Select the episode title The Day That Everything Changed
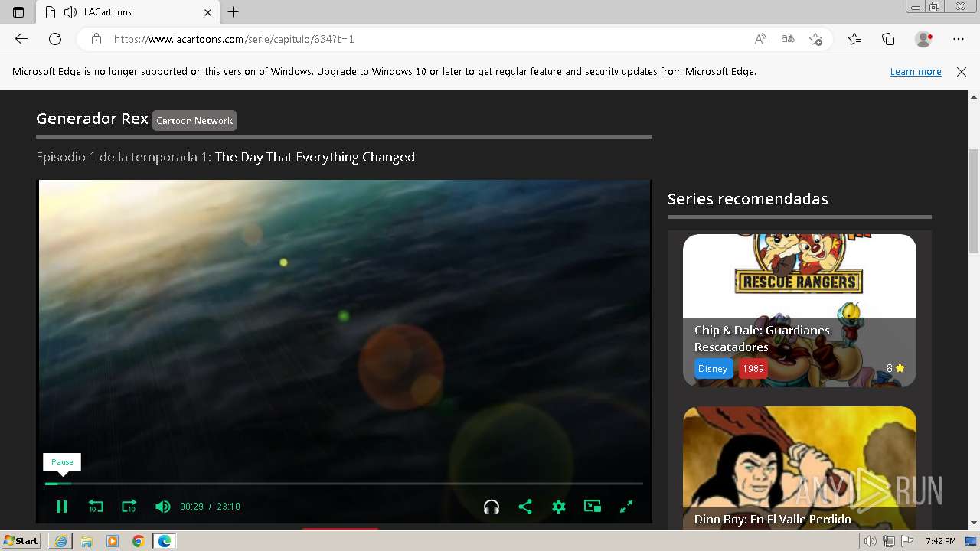The image size is (980, 551). click(315, 157)
